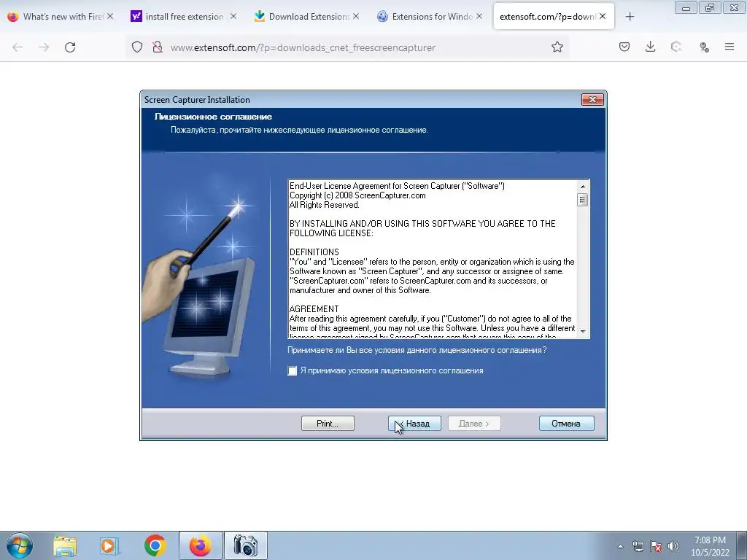Close the Screen Capturer Installation dialog
Viewport: 747px width, 560px height.
point(592,99)
